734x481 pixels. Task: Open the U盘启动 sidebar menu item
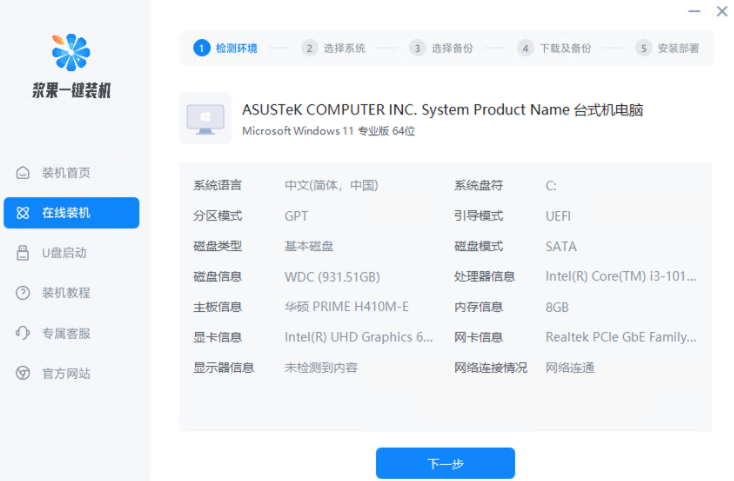pyautogui.click(x=71, y=253)
